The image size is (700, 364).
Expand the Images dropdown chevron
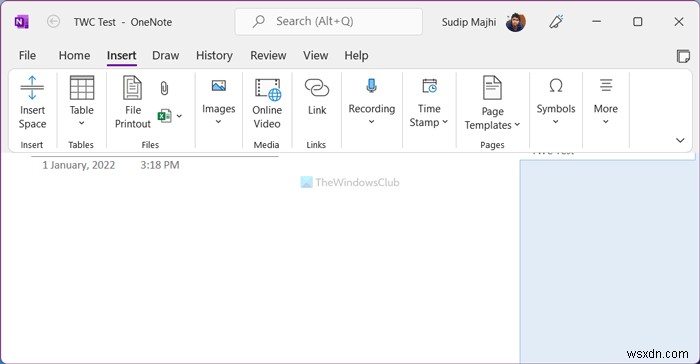click(219, 121)
